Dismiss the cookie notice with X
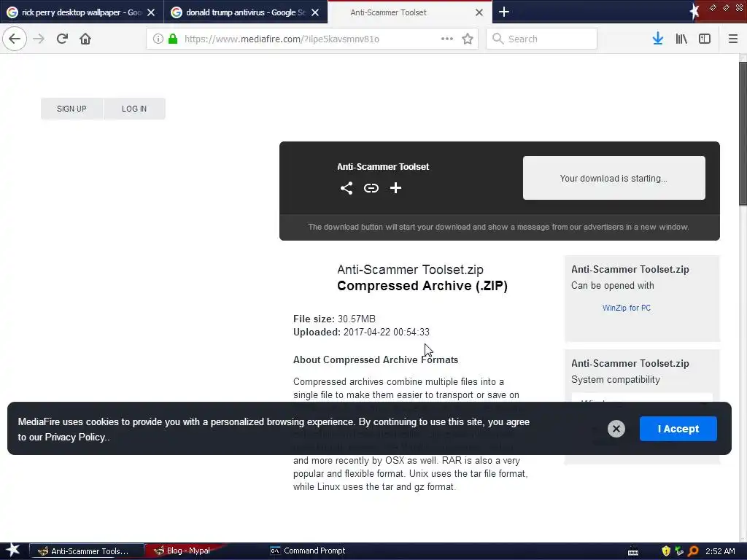Viewport: 747px width, 560px height. coord(616,429)
